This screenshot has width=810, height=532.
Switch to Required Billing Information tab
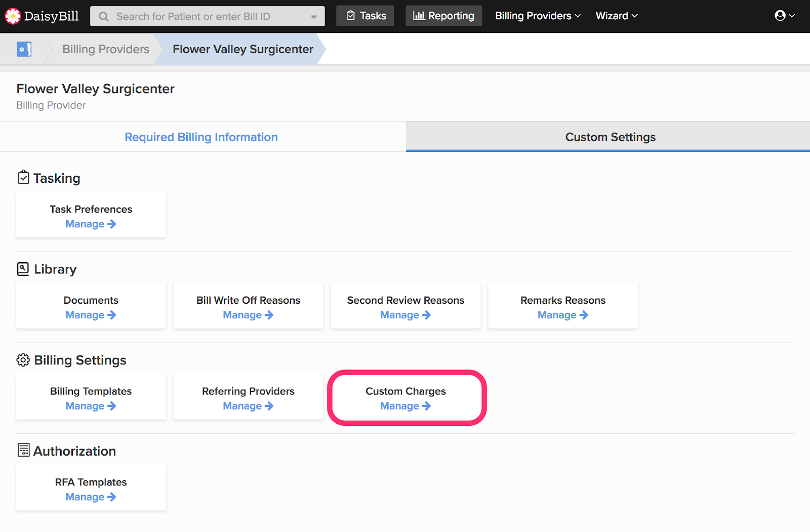(201, 137)
